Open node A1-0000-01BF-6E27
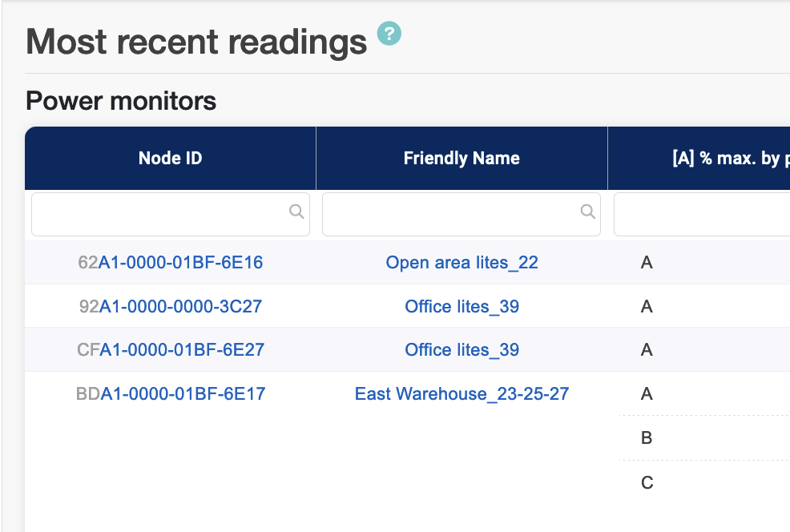 point(181,350)
